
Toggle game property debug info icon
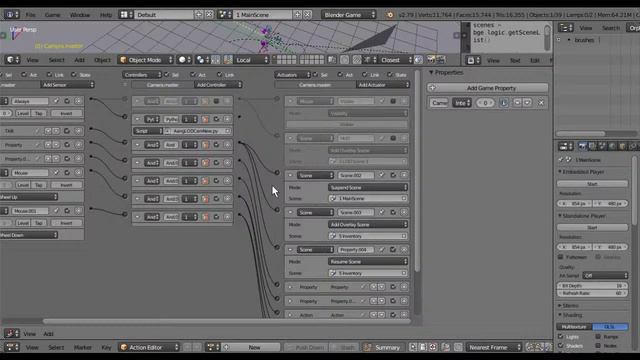pyautogui.click(x=504, y=103)
